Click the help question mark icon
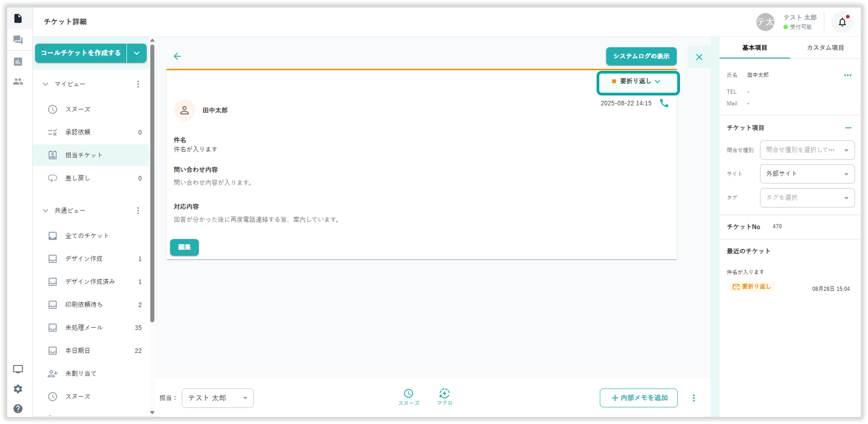This screenshot has height=424, width=868. point(18,408)
